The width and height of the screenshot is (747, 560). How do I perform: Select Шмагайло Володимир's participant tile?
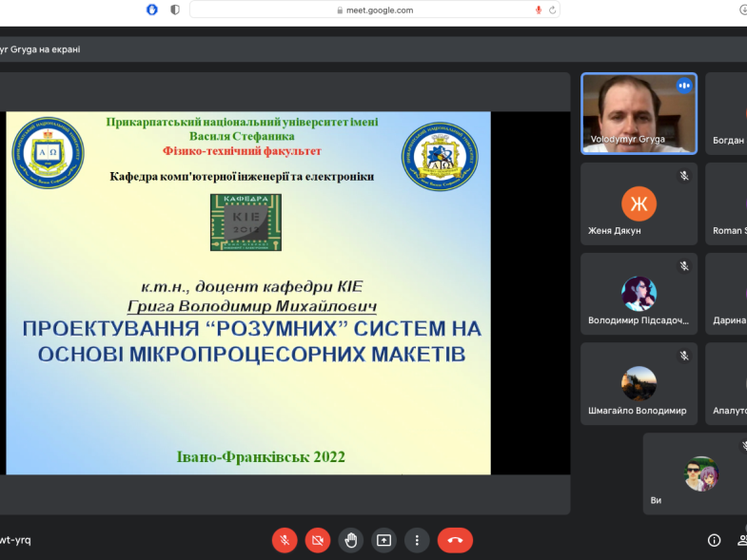(639, 383)
